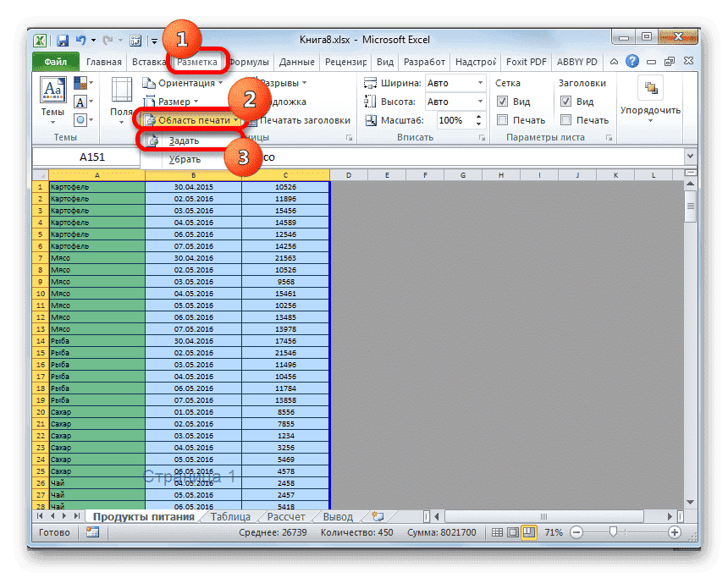This screenshot has width=728, height=578.
Task: Open the Таблица sheet tab
Action: click(x=229, y=515)
